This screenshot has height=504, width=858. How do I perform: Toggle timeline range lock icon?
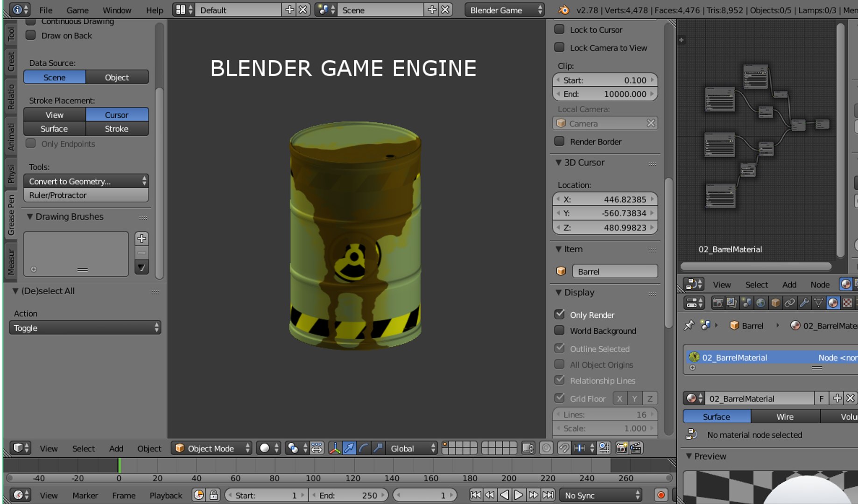[214, 495]
